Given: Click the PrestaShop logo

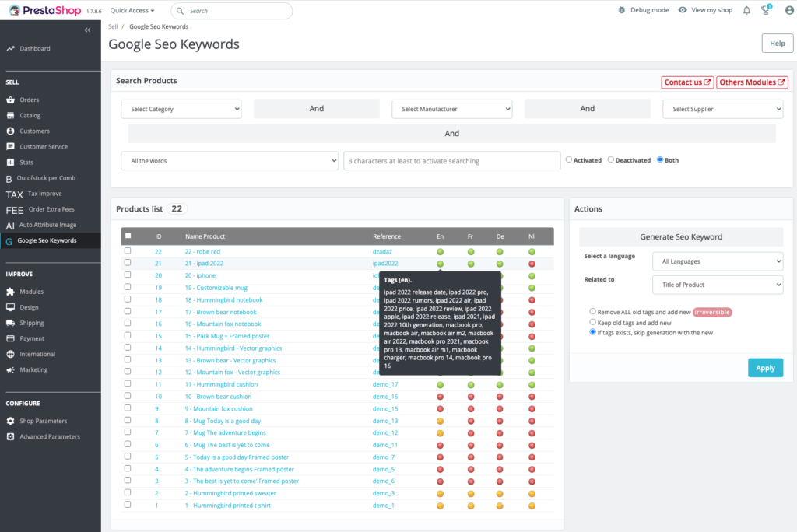Looking at the screenshot, I should click(44, 10).
